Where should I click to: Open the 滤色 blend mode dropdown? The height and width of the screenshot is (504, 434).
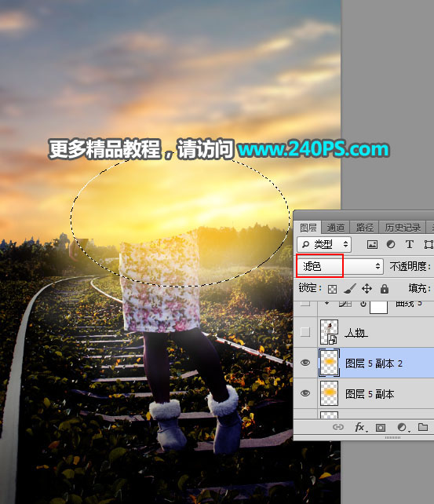(x=340, y=266)
